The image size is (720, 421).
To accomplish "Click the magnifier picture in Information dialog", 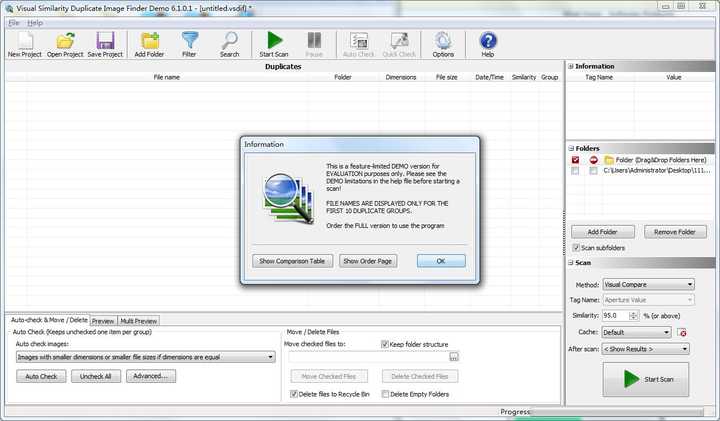I will tap(289, 197).
